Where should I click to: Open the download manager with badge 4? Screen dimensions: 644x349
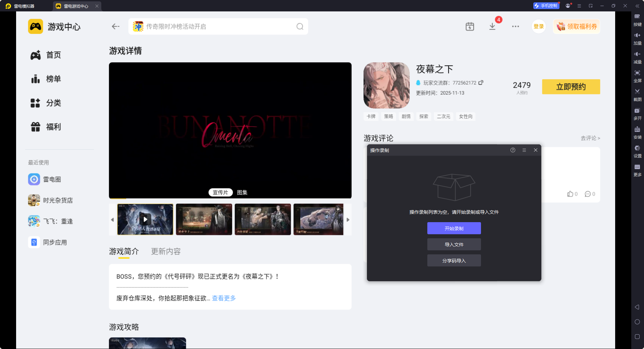(x=492, y=26)
